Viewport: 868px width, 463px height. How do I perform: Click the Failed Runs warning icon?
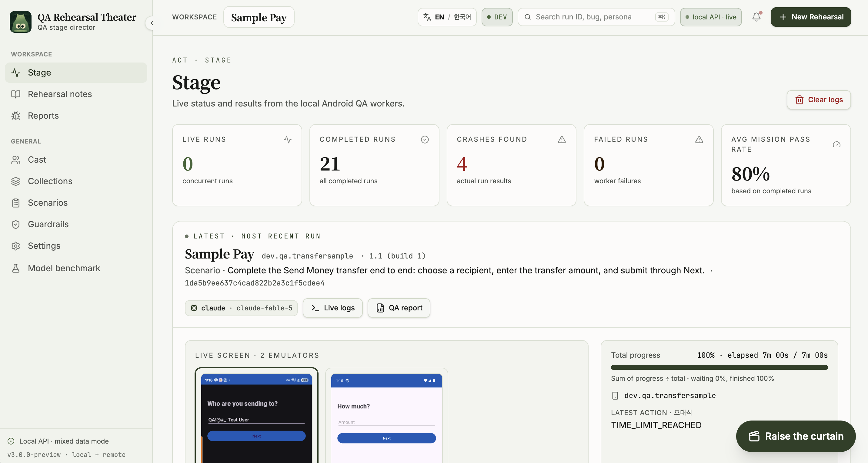click(699, 139)
